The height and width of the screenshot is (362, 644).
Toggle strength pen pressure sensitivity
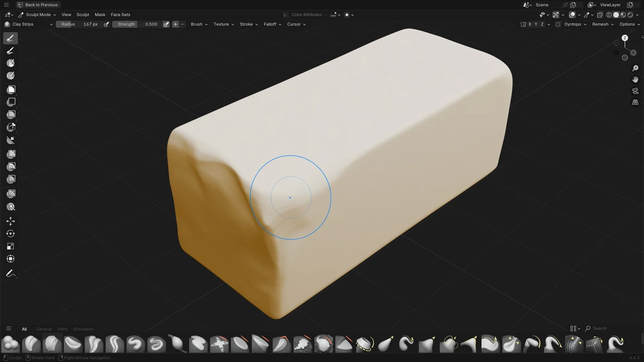166,24
